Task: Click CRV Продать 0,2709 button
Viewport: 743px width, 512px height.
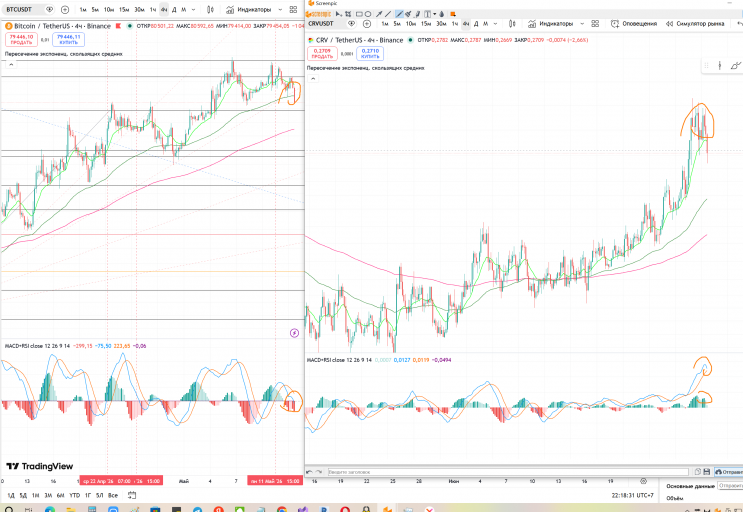Action: click(x=322, y=54)
